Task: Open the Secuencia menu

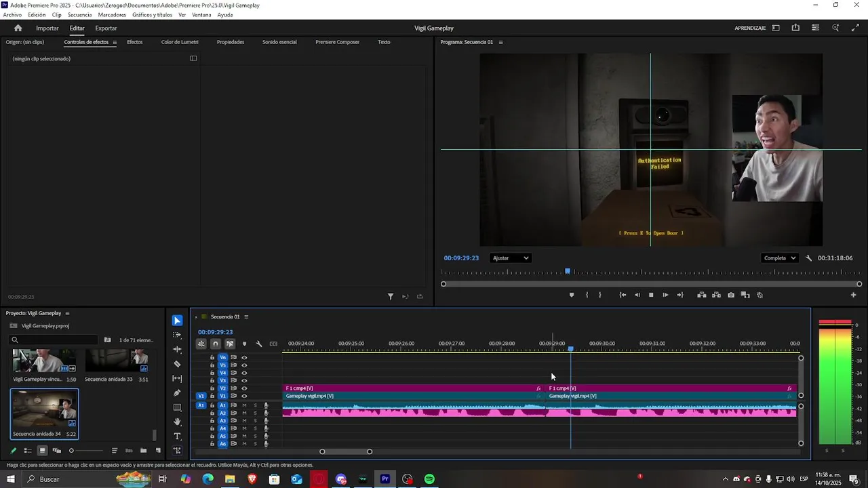Action: [79, 15]
